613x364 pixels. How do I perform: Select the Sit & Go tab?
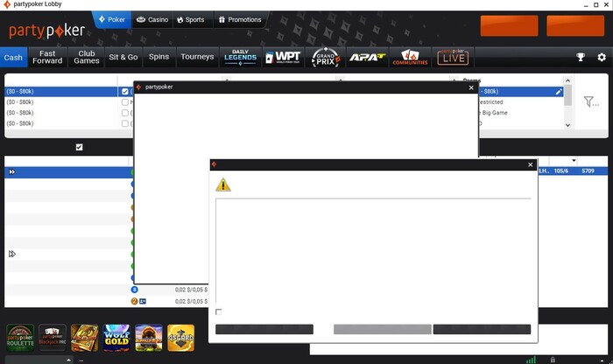(123, 58)
